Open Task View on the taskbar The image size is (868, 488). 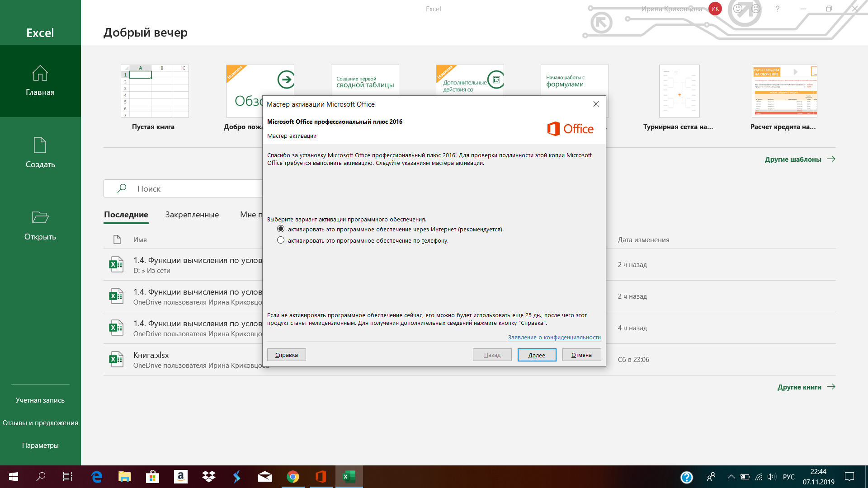(68, 477)
